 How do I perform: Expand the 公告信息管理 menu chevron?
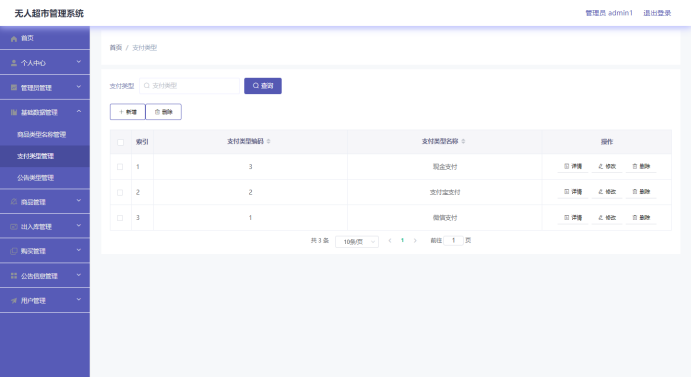pyautogui.click(x=79, y=275)
